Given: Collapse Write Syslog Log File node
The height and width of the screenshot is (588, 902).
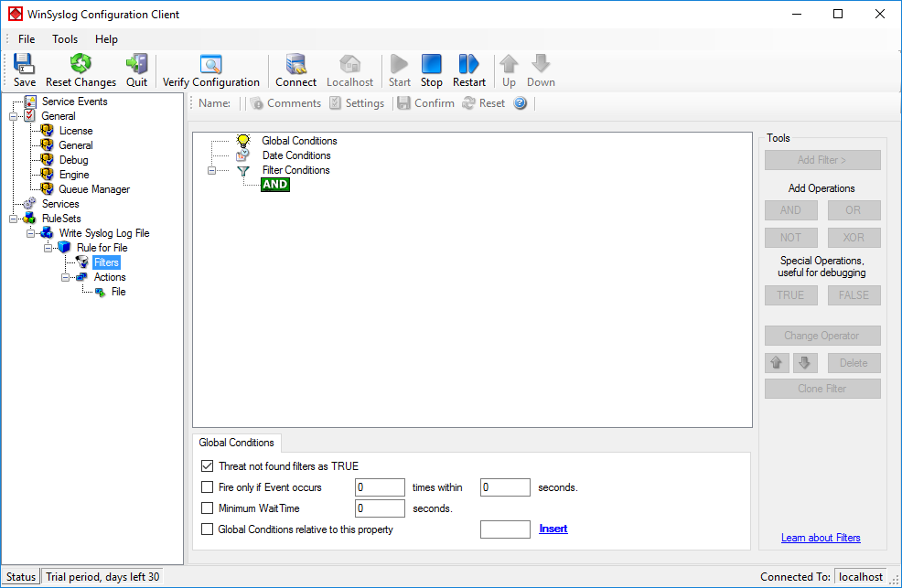Looking at the screenshot, I should pos(30,233).
